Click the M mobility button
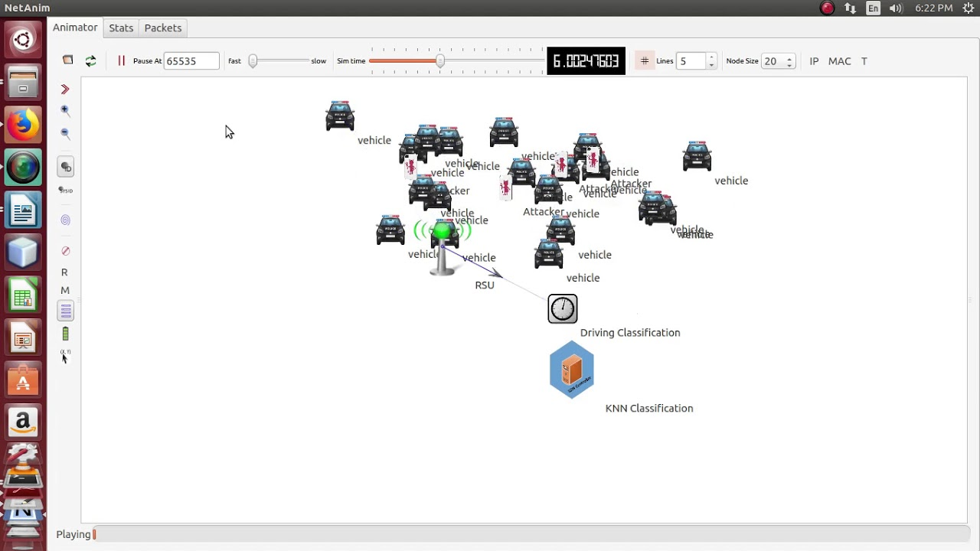980x551 pixels. (x=64, y=291)
